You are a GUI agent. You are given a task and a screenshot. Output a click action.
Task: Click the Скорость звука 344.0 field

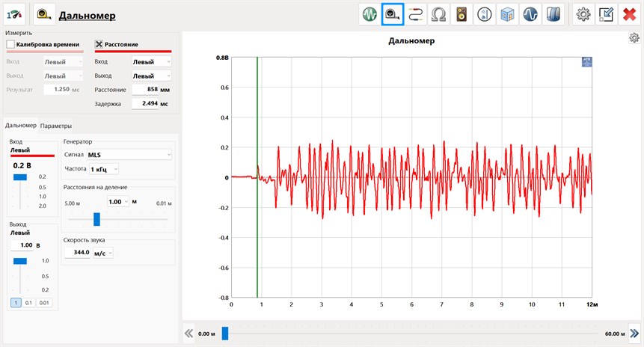[x=78, y=253]
